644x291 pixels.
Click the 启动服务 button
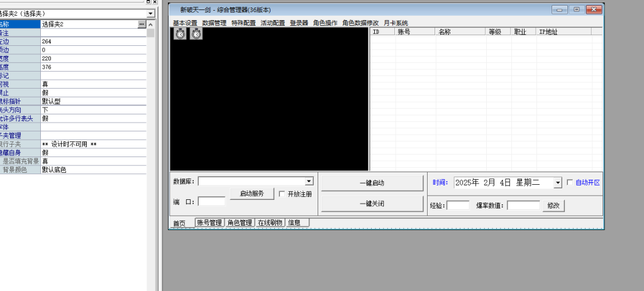[252, 194]
